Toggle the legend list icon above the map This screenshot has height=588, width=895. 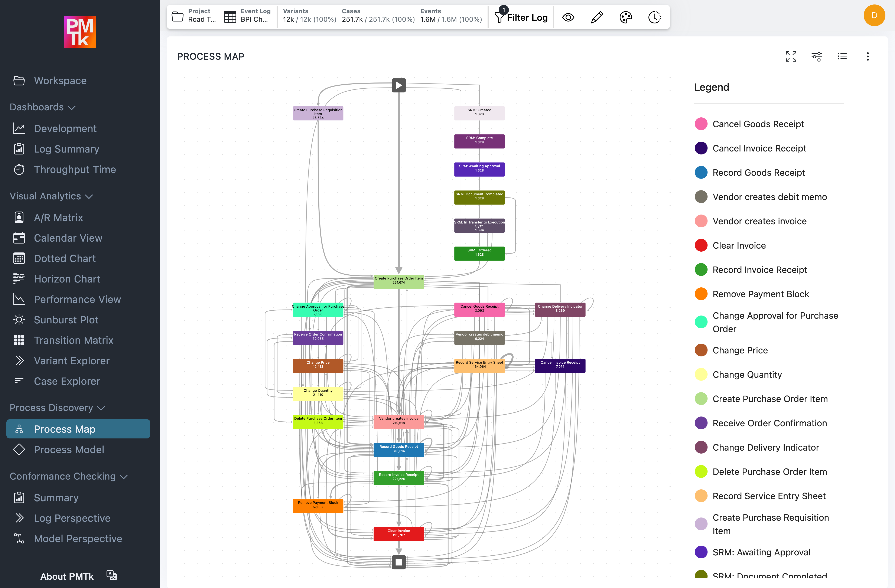(x=842, y=56)
